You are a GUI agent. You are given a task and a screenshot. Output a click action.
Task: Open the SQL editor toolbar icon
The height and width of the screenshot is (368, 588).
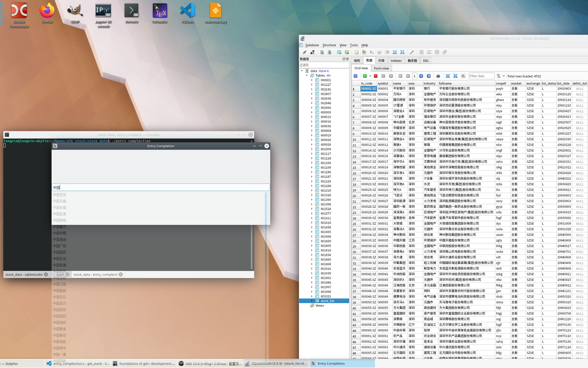[x=357, y=52]
